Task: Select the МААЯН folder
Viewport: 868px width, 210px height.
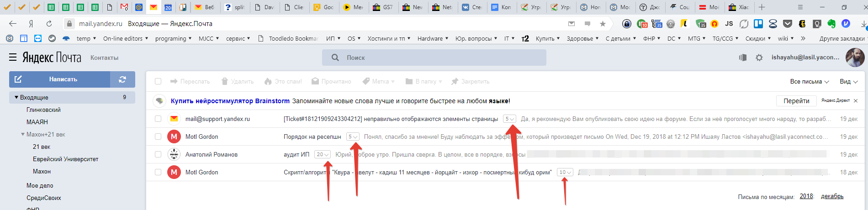Action: [x=37, y=122]
